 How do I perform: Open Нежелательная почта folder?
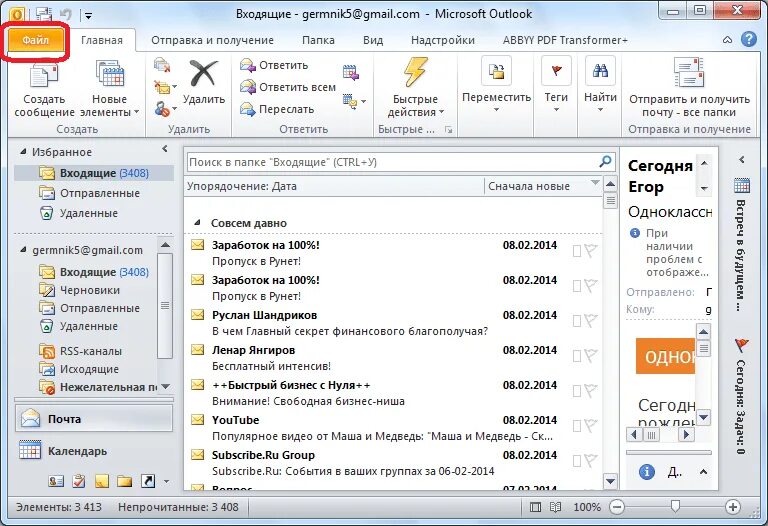[x=98, y=387]
